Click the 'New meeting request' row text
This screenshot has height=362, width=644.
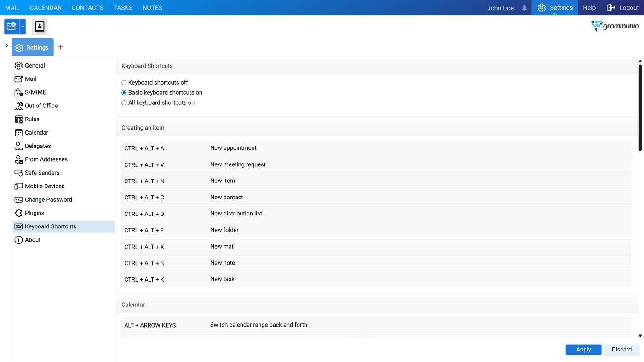pyautogui.click(x=238, y=164)
